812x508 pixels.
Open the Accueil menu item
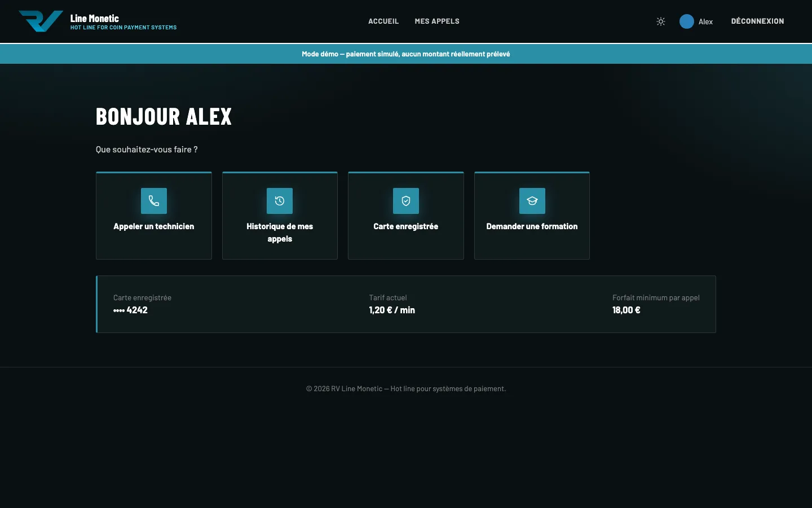[x=383, y=21]
